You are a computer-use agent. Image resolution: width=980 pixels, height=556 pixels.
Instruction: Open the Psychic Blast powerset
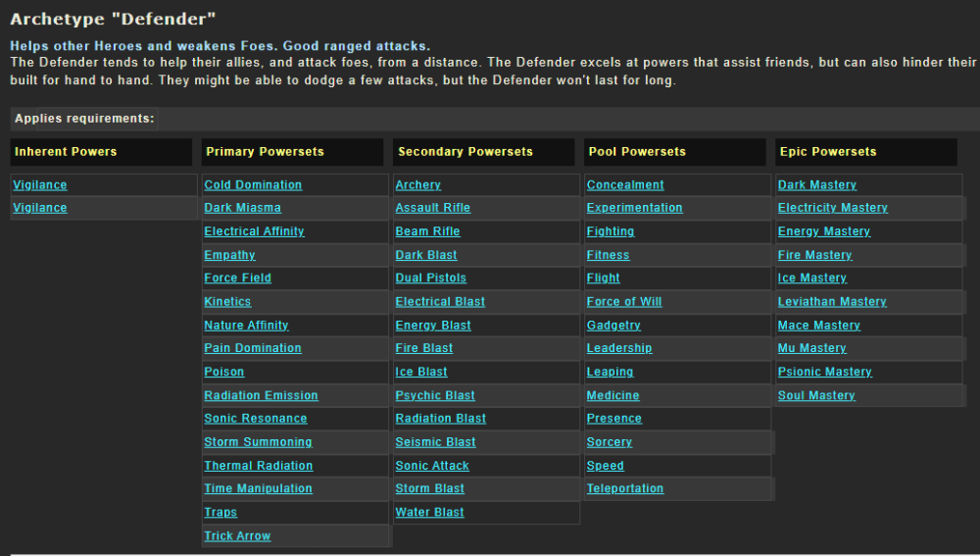pyautogui.click(x=435, y=396)
